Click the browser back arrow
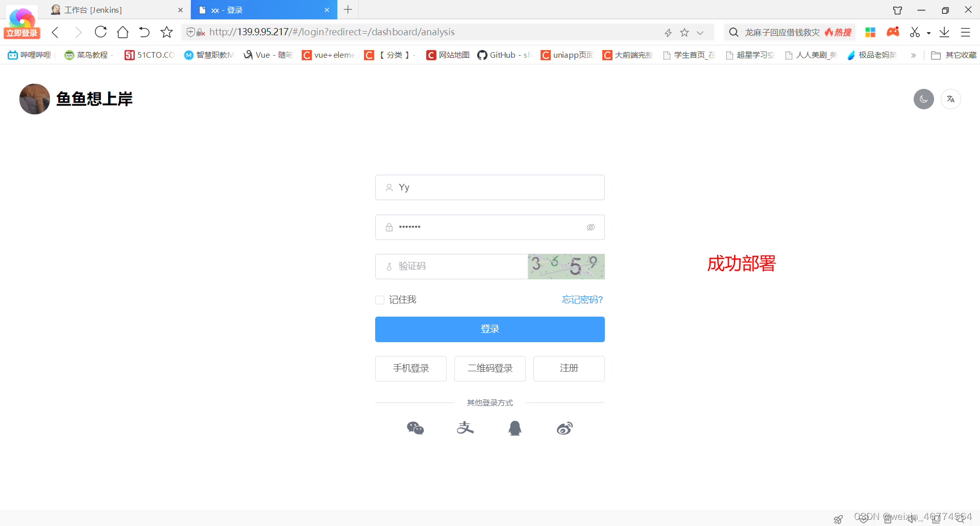 point(55,32)
